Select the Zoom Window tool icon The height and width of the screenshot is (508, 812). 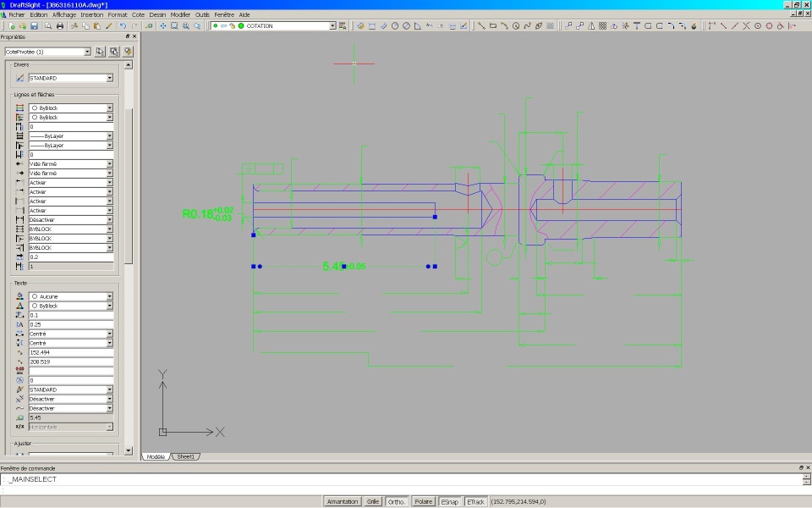pos(174,25)
